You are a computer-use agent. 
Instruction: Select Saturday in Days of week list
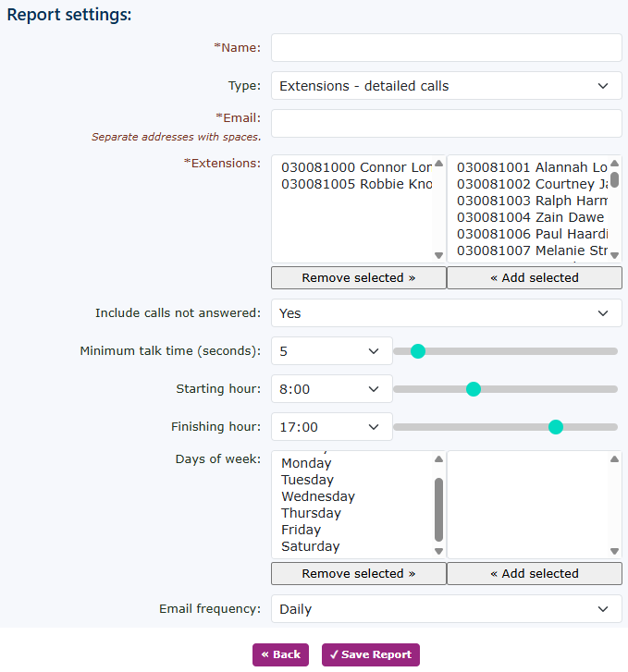311,546
